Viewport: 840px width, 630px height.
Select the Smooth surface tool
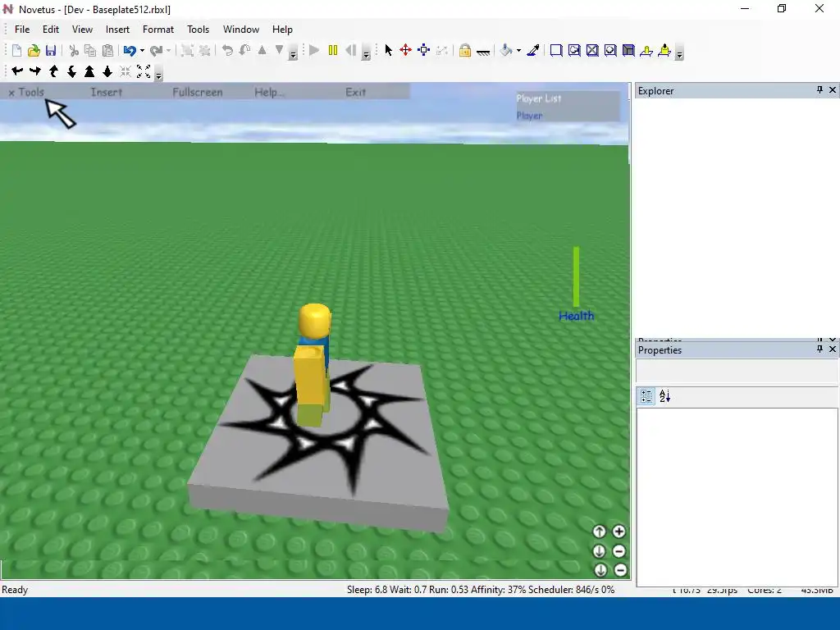pos(556,50)
